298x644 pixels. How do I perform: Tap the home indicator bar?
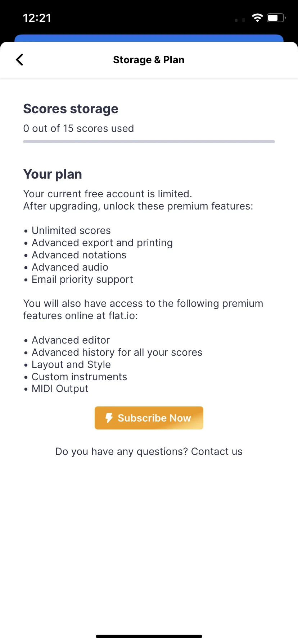tap(149, 636)
